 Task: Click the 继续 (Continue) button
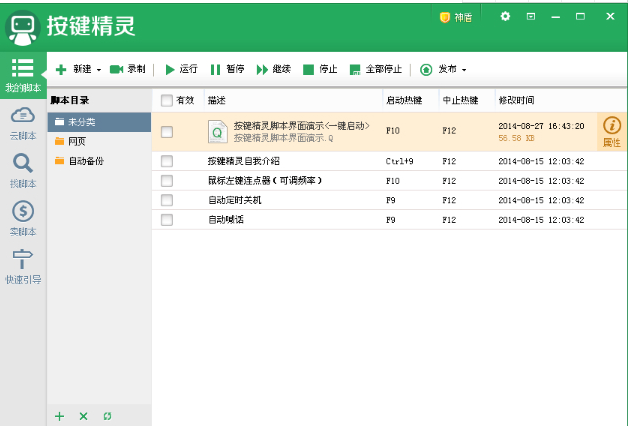pos(273,69)
